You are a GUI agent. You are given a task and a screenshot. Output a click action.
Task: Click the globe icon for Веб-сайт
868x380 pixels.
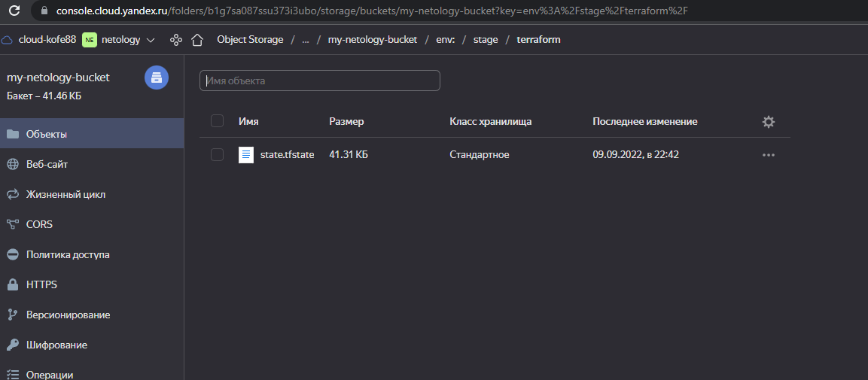click(13, 164)
